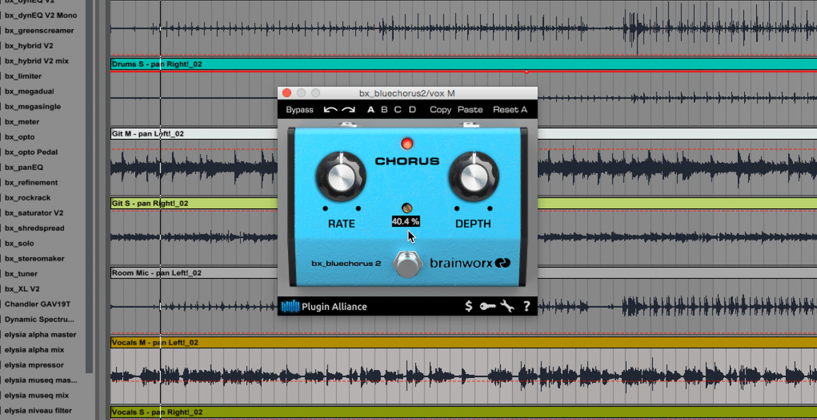Select elysia alpha mix in plugin list

point(34,350)
